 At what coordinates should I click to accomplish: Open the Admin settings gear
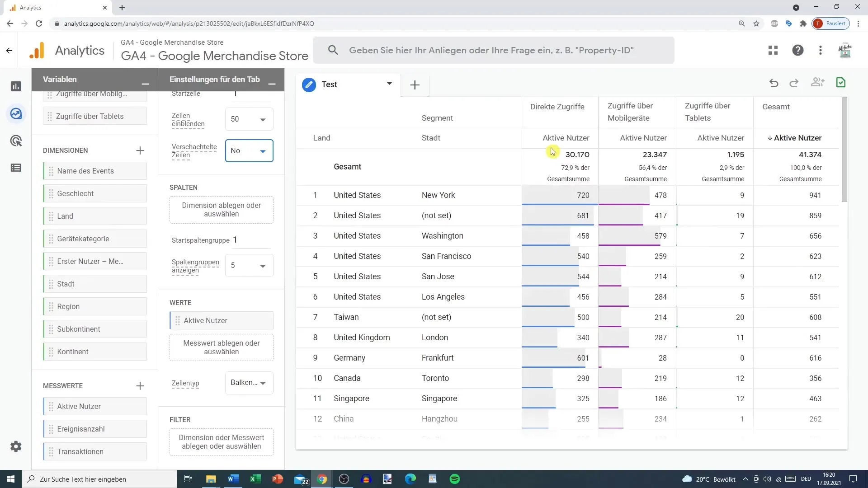click(x=16, y=446)
